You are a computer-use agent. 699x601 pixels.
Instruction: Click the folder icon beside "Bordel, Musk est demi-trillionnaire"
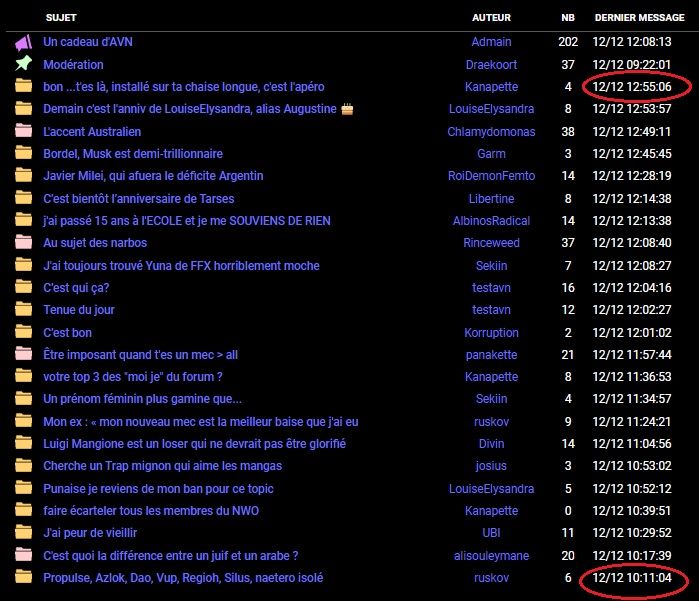[x=23, y=153]
